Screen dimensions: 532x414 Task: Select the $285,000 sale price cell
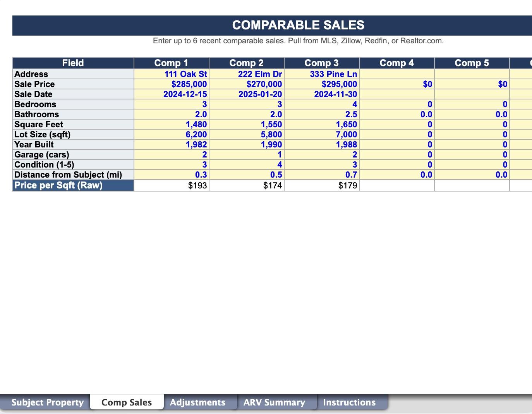point(172,84)
